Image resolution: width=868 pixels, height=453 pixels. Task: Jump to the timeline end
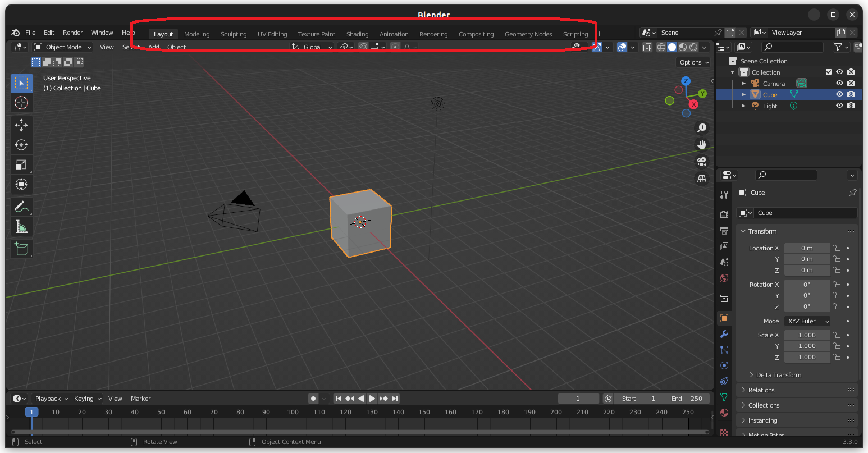click(x=395, y=399)
